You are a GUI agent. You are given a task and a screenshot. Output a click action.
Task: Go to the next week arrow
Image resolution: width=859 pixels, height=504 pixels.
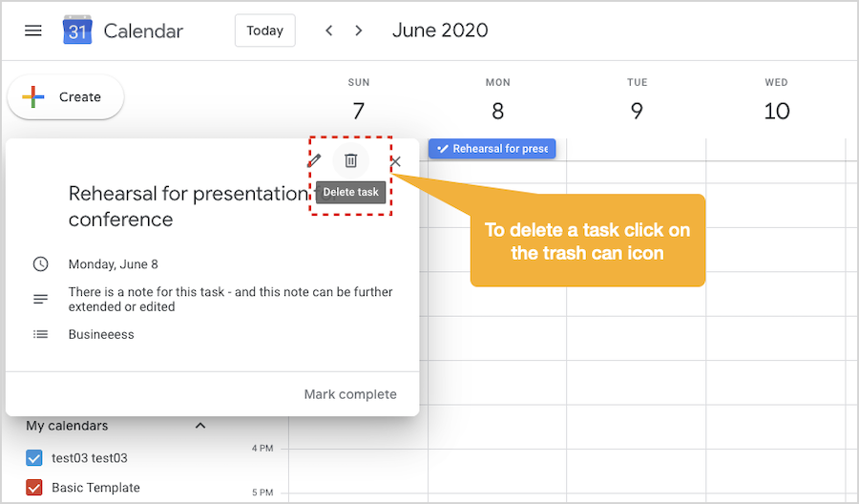359,31
